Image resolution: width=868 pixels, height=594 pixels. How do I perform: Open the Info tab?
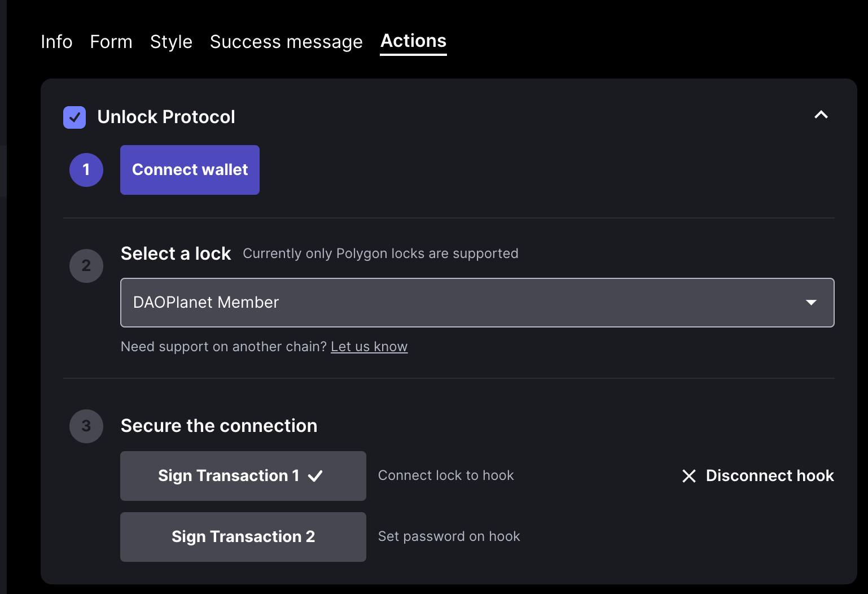click(x=56, y=42)
